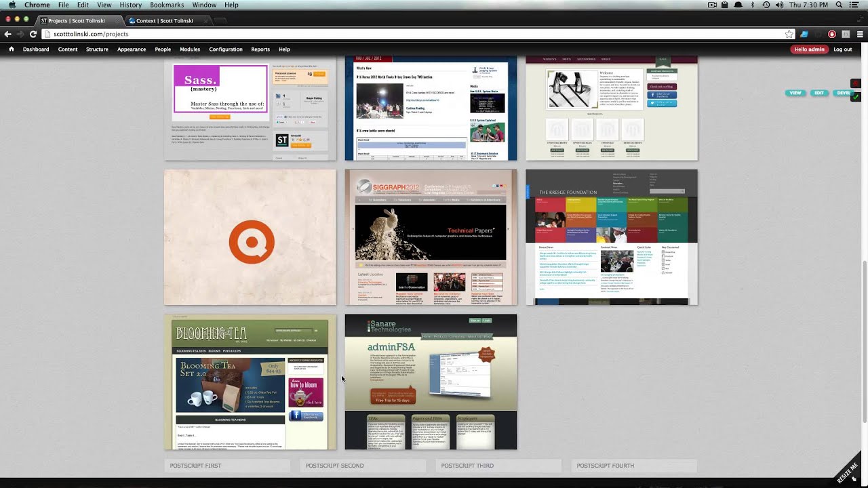Open the Sanare adminFSA project thumbnail
The height and width of the screenshot is (488, 868).
(x=431, y=382)
